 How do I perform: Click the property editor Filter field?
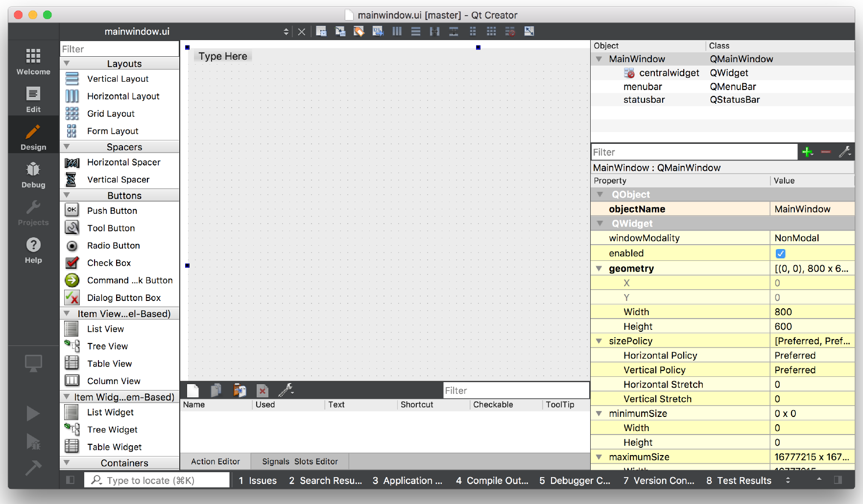point(694,152)
